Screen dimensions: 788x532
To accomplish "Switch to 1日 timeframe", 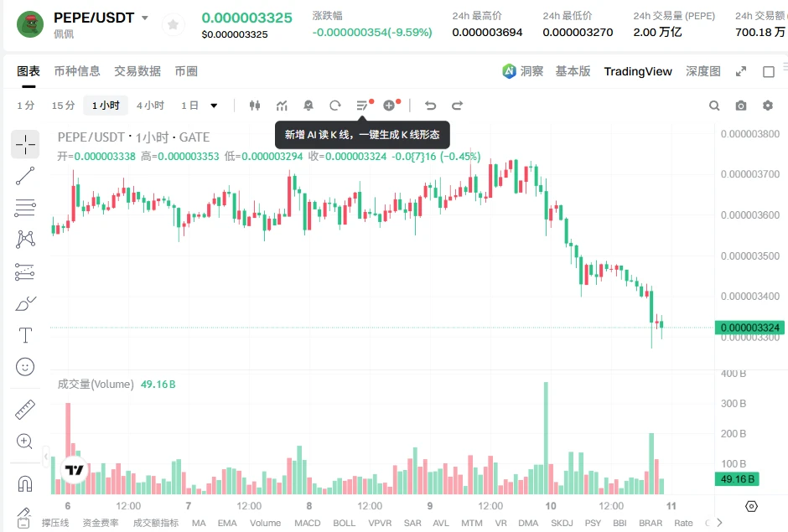I will coord(189,106).
